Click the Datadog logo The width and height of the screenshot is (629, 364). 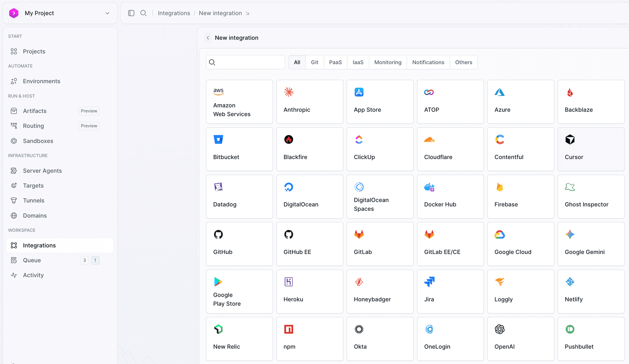219,187
